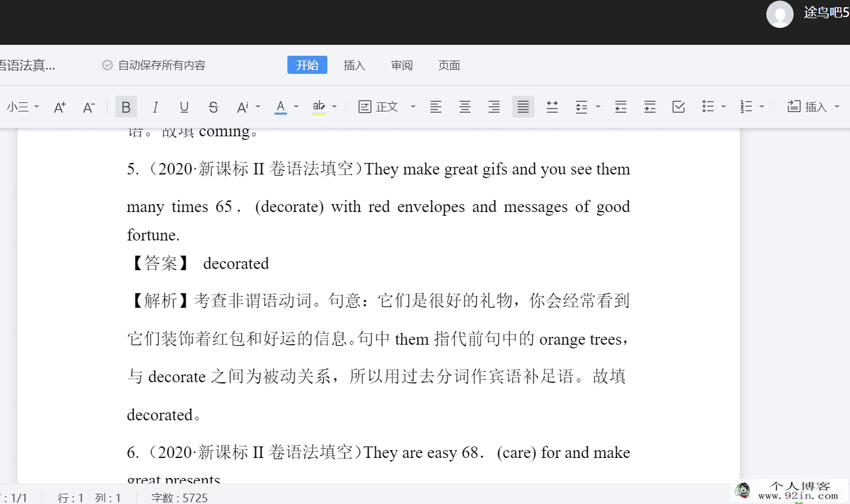This screenshot has height=504, width=850.
Task: Toggle strikethrough formatting
Action: (213, 107)
